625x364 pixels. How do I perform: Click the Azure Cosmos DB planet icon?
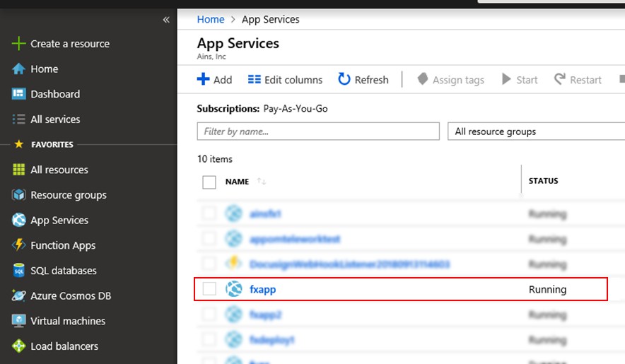pos(18,295)
